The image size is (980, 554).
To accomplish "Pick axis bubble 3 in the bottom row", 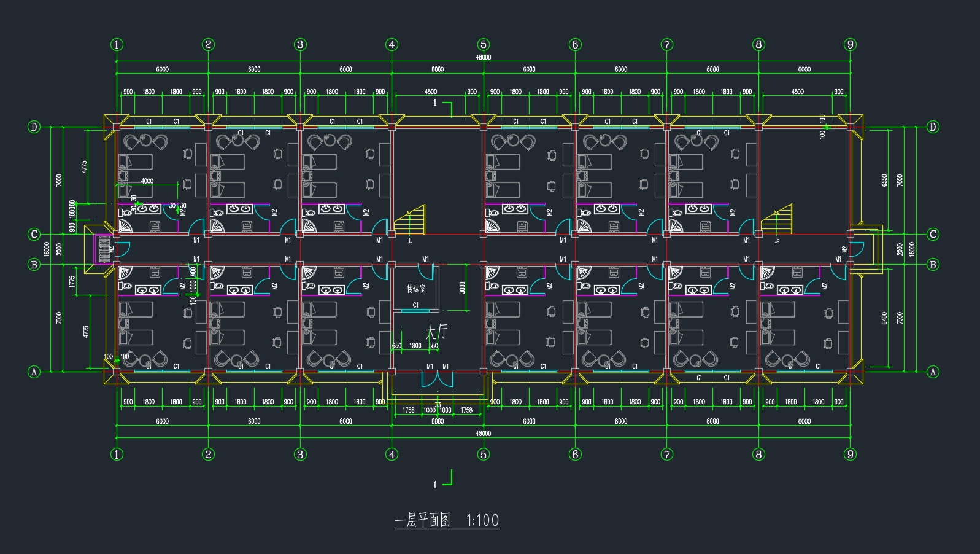I will click(300, 455).
